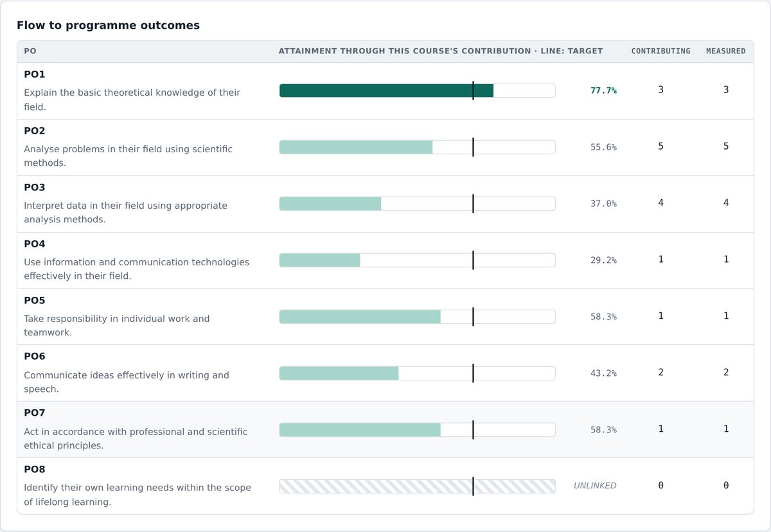Image resolution: width=771 pixels, height=532 pixels.
Task: Select the 58.3% value in PO7 row
Action: click(x=603, y=430)
